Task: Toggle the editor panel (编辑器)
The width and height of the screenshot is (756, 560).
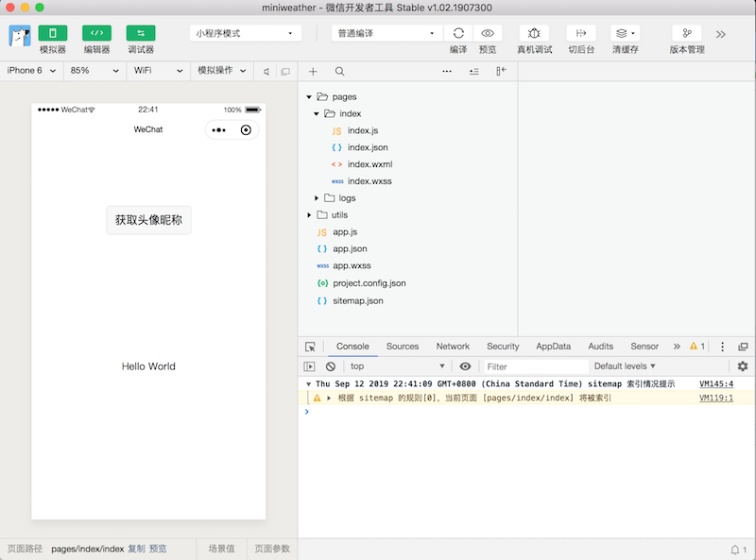Action: coord(96,33)
